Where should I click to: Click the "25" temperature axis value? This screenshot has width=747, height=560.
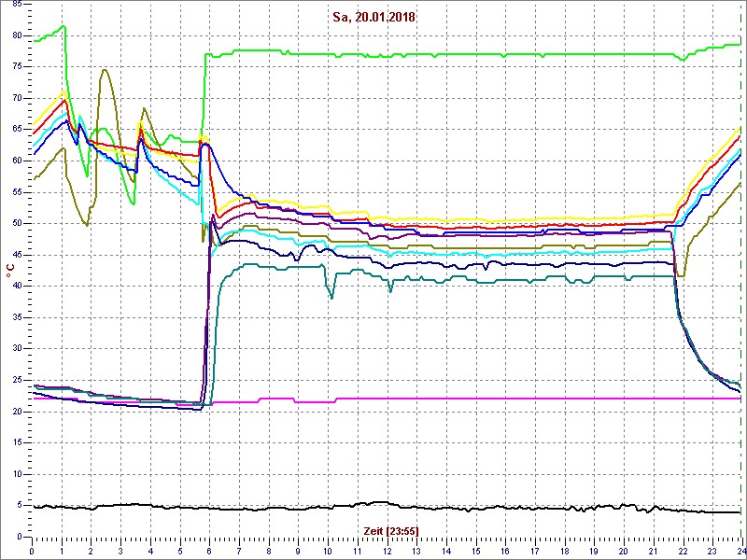pos(16,381)
